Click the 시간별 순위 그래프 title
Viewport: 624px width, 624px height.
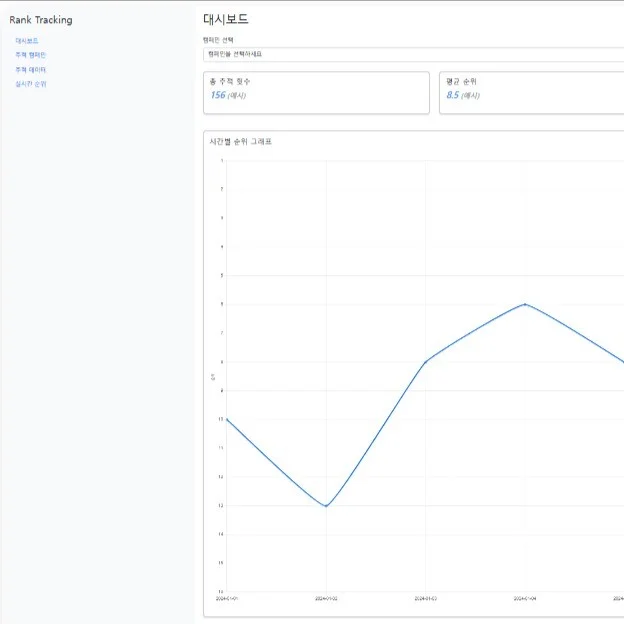(x=240, y=142)
